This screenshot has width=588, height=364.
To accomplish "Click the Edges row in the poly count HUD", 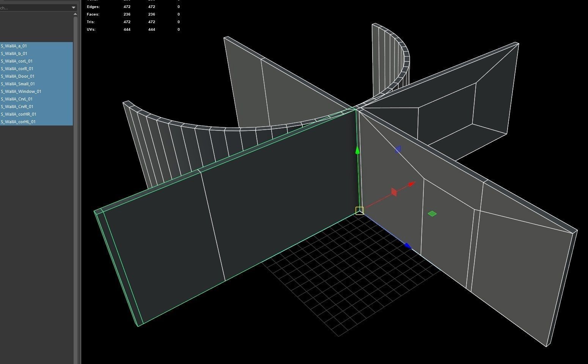I will point(134,6).
